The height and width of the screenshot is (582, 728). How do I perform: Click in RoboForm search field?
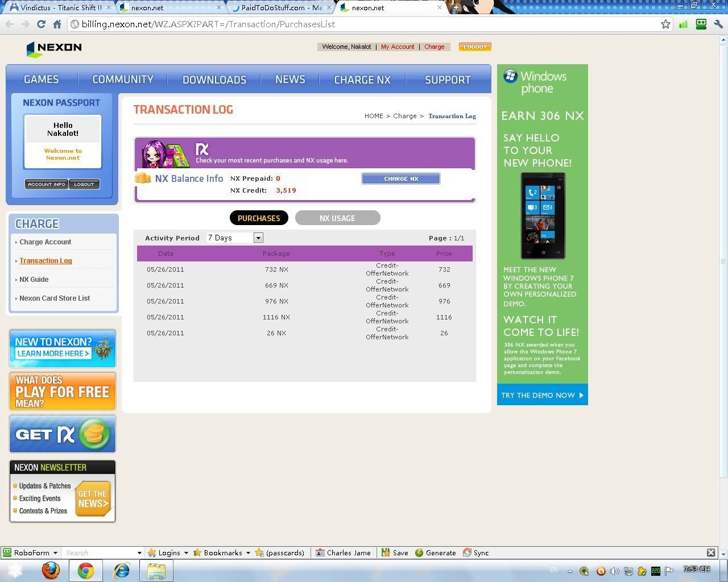100,552
